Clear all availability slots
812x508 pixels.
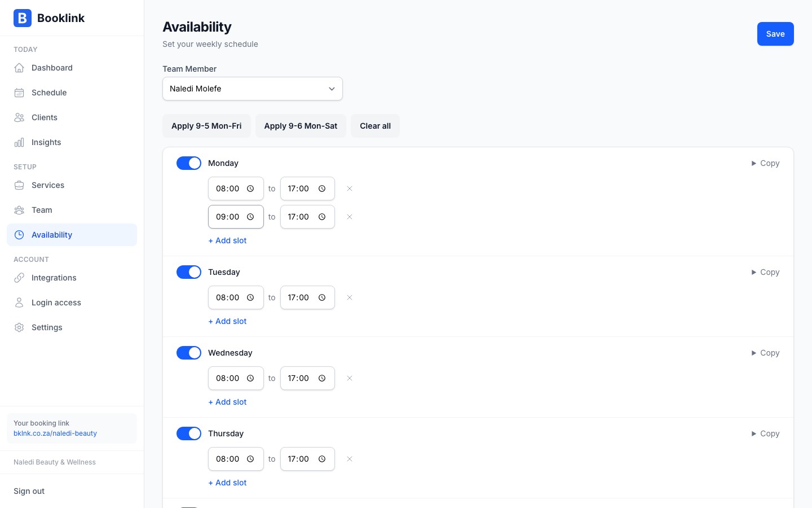[375, 126]
